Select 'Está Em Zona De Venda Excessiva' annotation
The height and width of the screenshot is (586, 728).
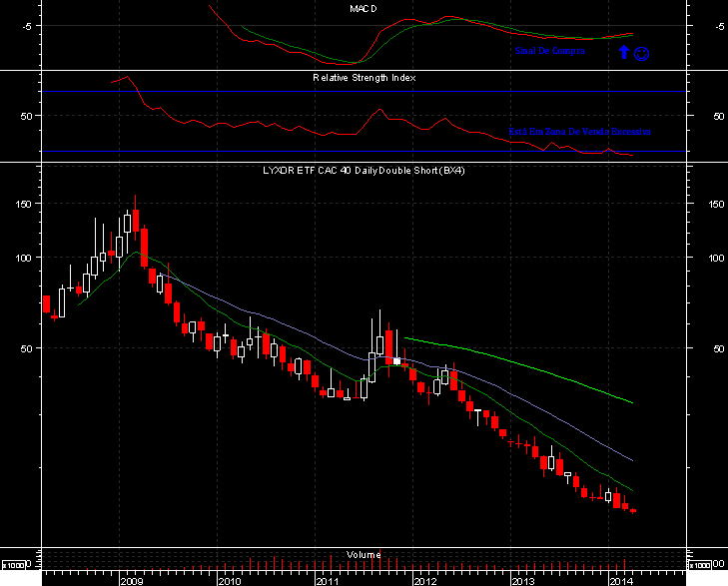579,132
